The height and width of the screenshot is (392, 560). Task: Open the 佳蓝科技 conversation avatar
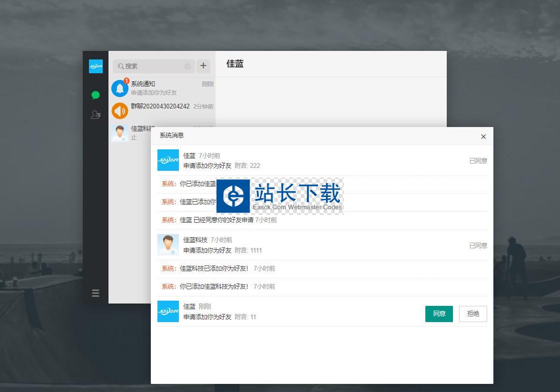coord(119,133)
